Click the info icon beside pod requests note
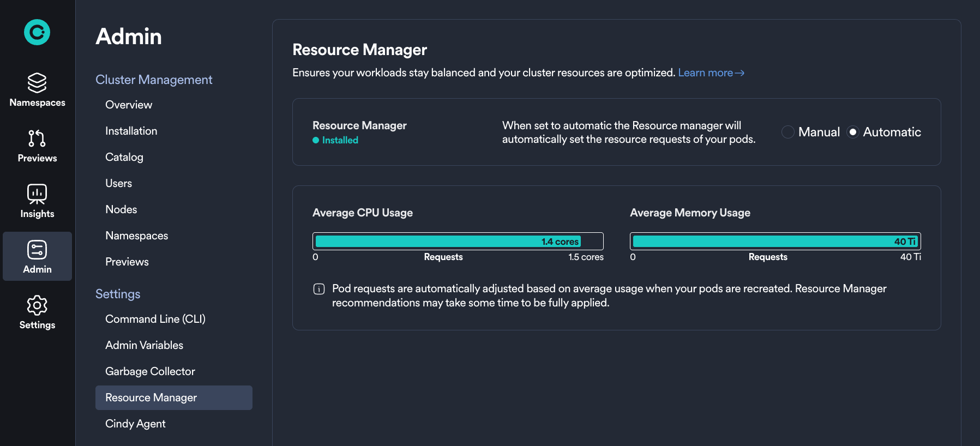Viewport: 980px width, 446px height. click(319, 289)
